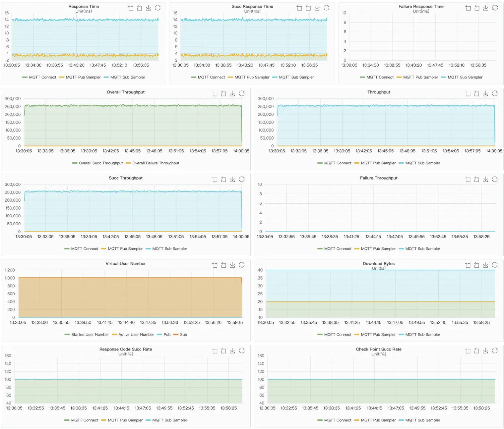Toggle Started User Number legend item

[87, 335]
